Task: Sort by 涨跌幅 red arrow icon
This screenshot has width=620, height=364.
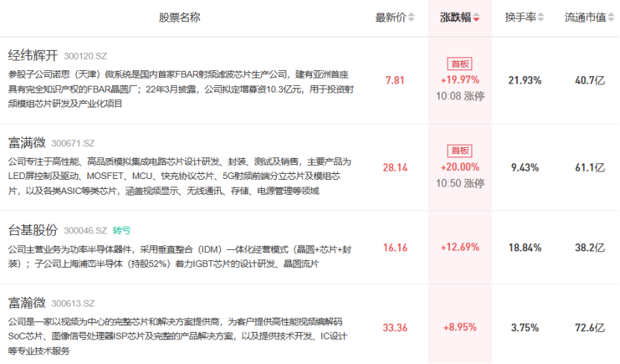Action: click(x=477, y=17)
